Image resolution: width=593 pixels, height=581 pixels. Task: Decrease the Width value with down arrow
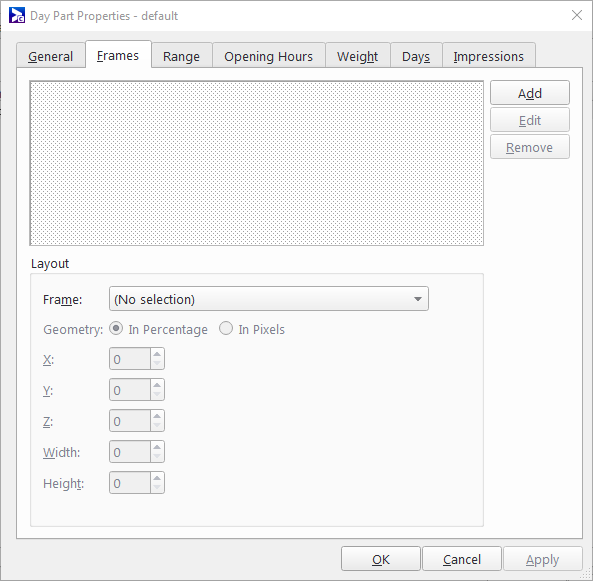coord(157,457)
